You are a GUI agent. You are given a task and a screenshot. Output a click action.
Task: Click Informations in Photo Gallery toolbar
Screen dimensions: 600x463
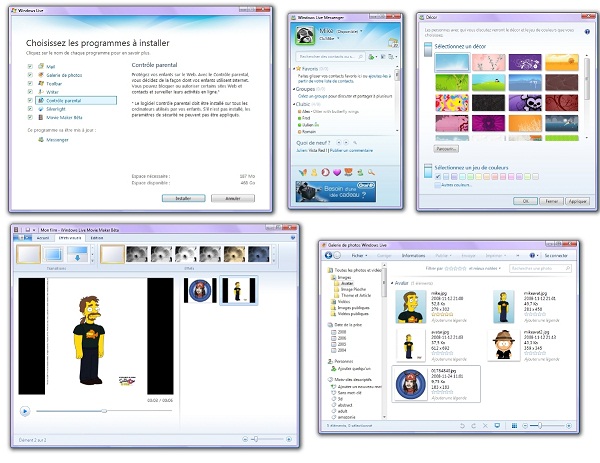pos(413,255)
